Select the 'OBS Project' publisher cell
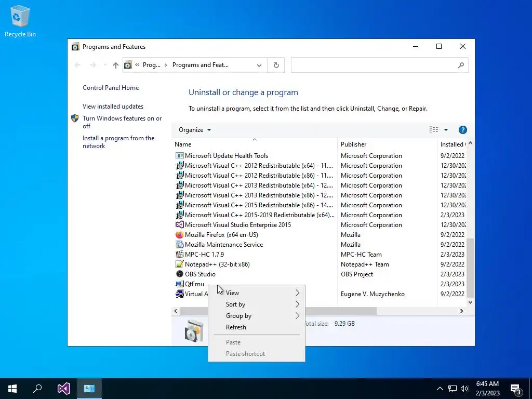This screenshot has width=532, height=399. 356,274
